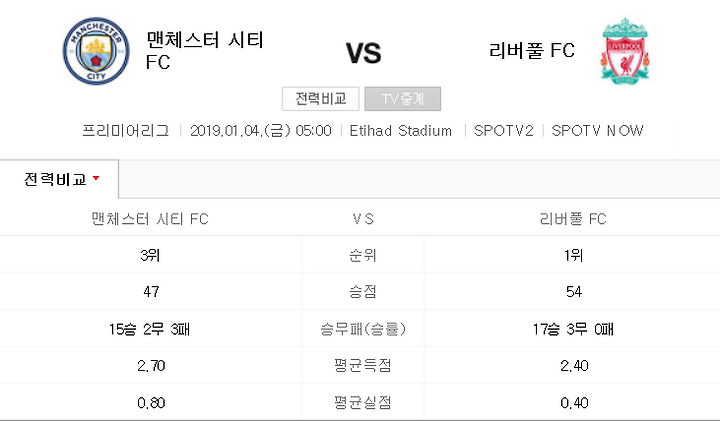Viewport: 720px width, 422px height.
Task: Click the 맨체스터 시티 FC team name in the header
Action: 204,51
